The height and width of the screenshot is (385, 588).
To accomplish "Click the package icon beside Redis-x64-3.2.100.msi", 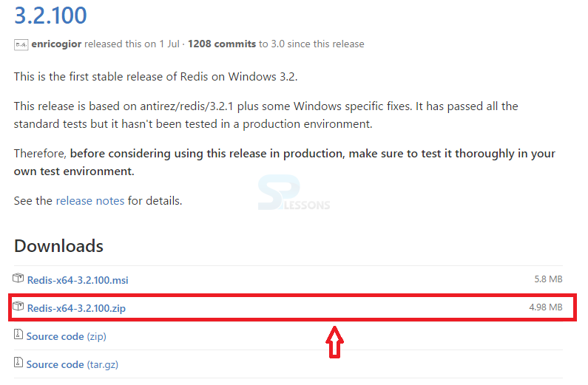I will click(18, 279).
